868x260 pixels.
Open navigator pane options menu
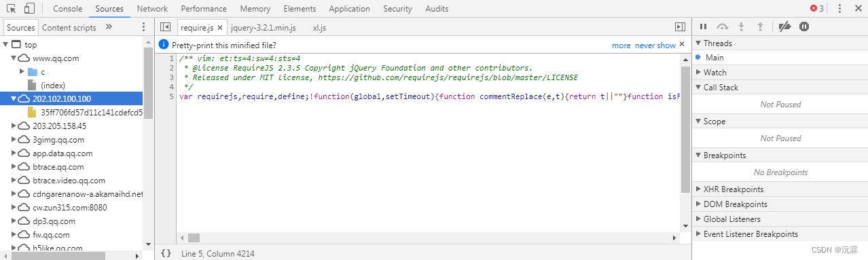click(x=143, y=27)
